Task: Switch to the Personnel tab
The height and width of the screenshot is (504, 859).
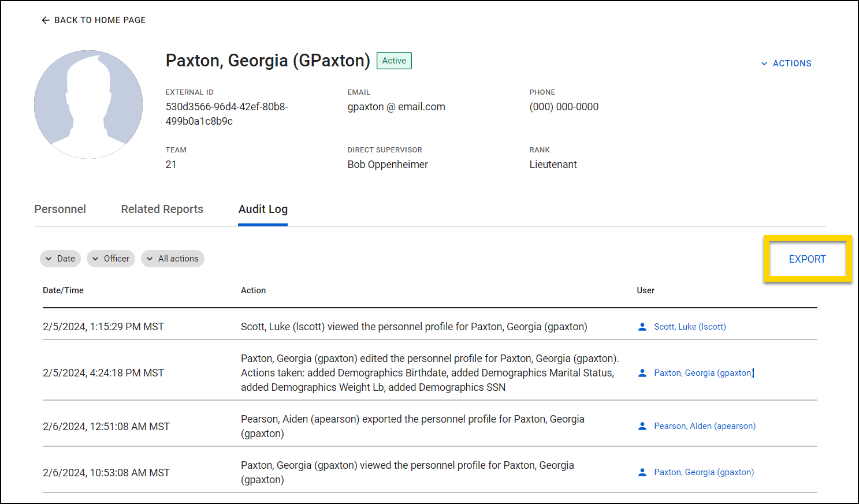Action: point(60,209)
